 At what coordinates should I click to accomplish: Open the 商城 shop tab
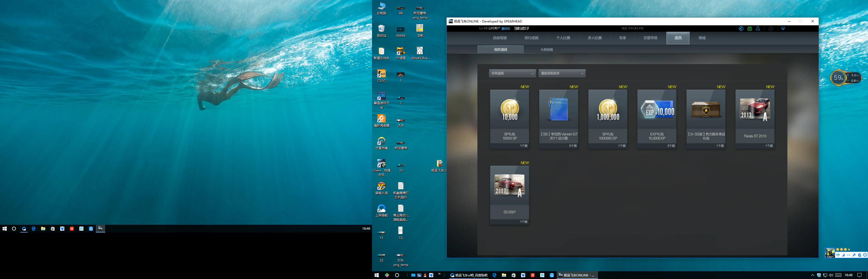click(702, 38)
